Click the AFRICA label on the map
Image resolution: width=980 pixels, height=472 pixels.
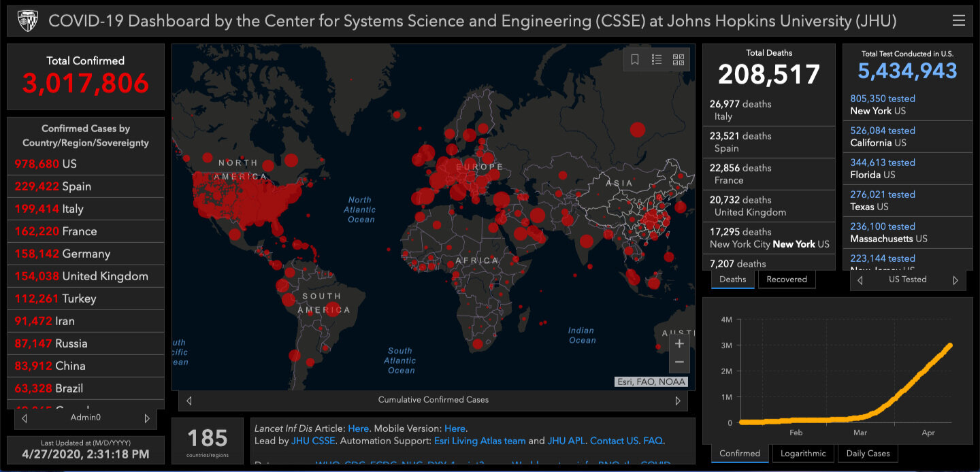pos(477,260)
